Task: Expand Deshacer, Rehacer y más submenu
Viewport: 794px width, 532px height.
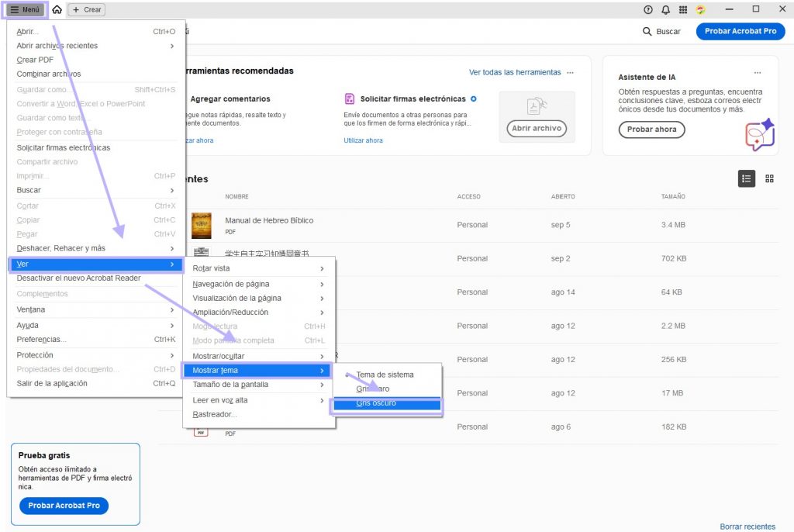Action: tap(95, 248)
